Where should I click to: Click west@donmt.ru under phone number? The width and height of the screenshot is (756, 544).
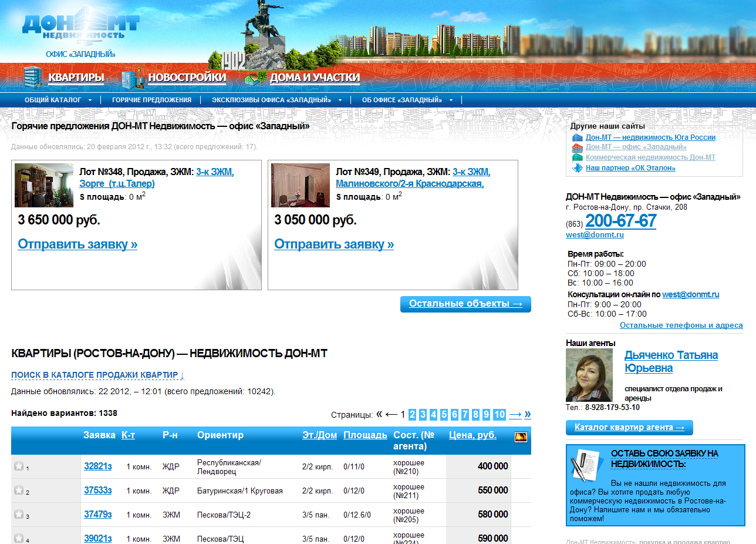pyautogui.click(x=595, y=235)
